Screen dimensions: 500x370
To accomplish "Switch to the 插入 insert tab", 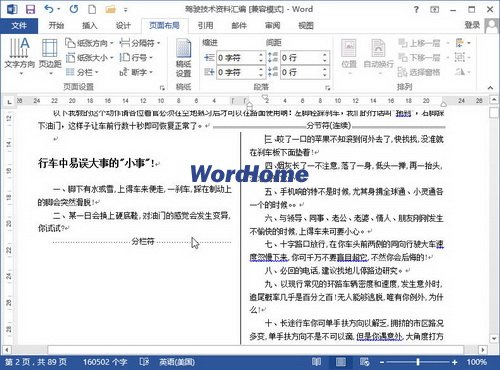I will coord(90,26).
